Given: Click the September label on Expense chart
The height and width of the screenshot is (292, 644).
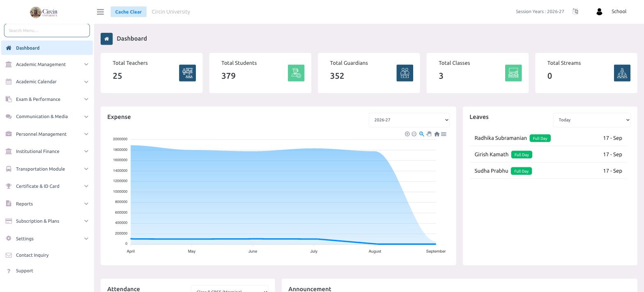Looking at the screenshot, I should [436, 251].
